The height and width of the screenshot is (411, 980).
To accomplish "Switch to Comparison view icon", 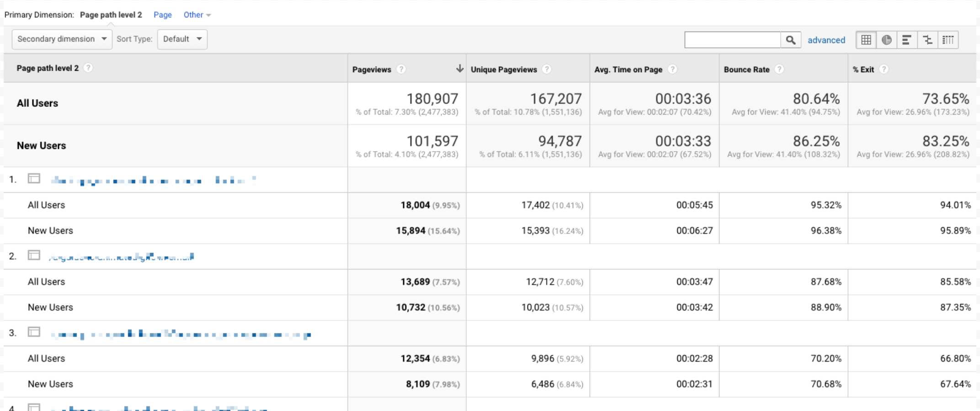I will (927, 40).
